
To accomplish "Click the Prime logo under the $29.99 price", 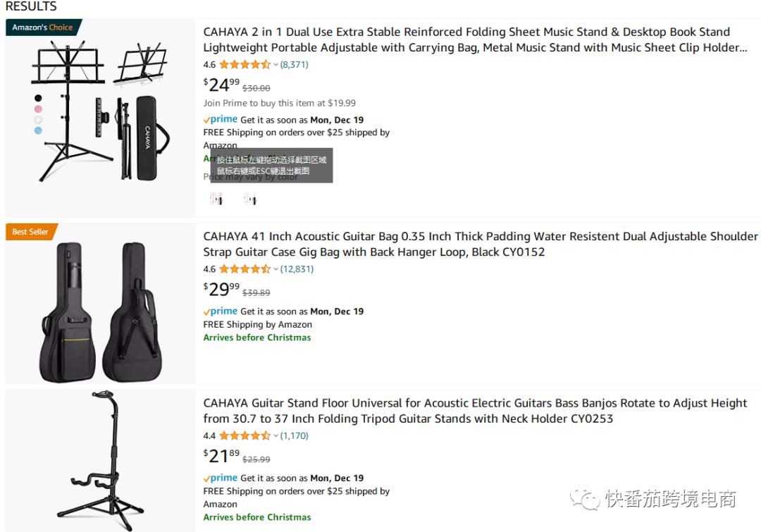I will pyautogui.click(x=221, y=311).
